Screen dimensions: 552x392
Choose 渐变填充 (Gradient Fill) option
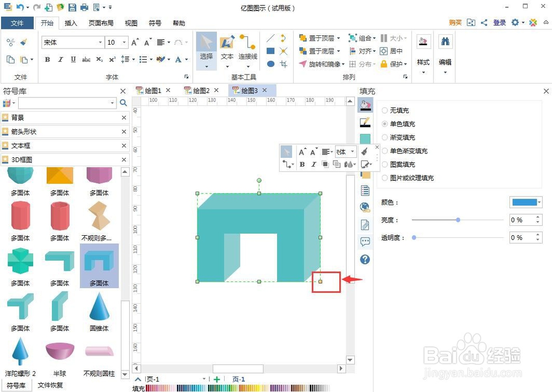[385, 137]
